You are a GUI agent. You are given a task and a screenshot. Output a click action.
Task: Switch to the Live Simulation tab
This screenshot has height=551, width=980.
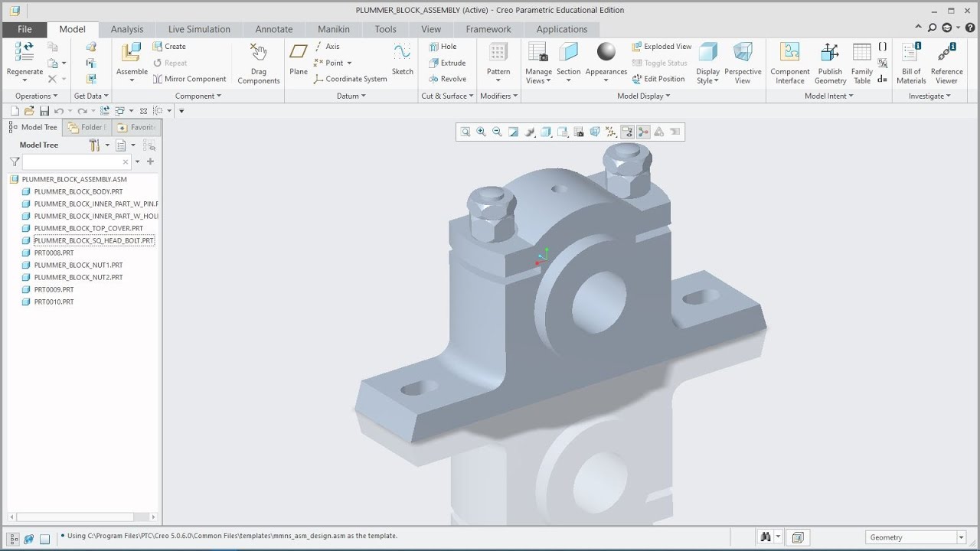click(199, 29)
